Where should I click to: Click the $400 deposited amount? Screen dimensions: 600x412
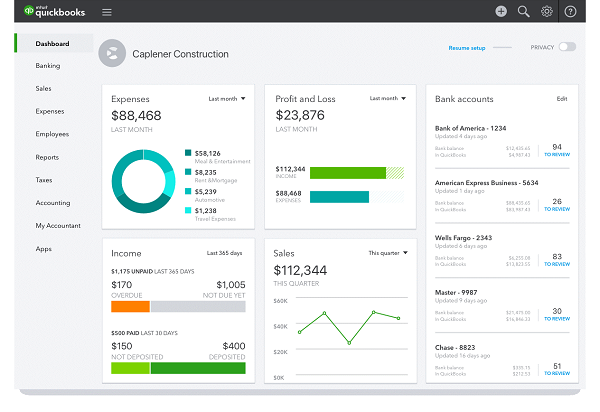[234, 346]
